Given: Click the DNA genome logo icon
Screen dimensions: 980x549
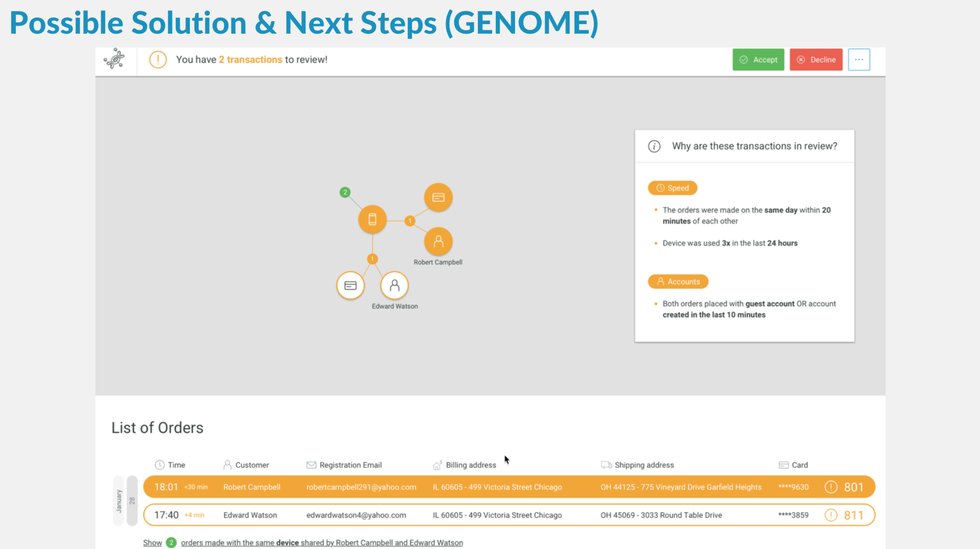Looking at the screenshot, I should pyautogui.click(x=114, y=59).
